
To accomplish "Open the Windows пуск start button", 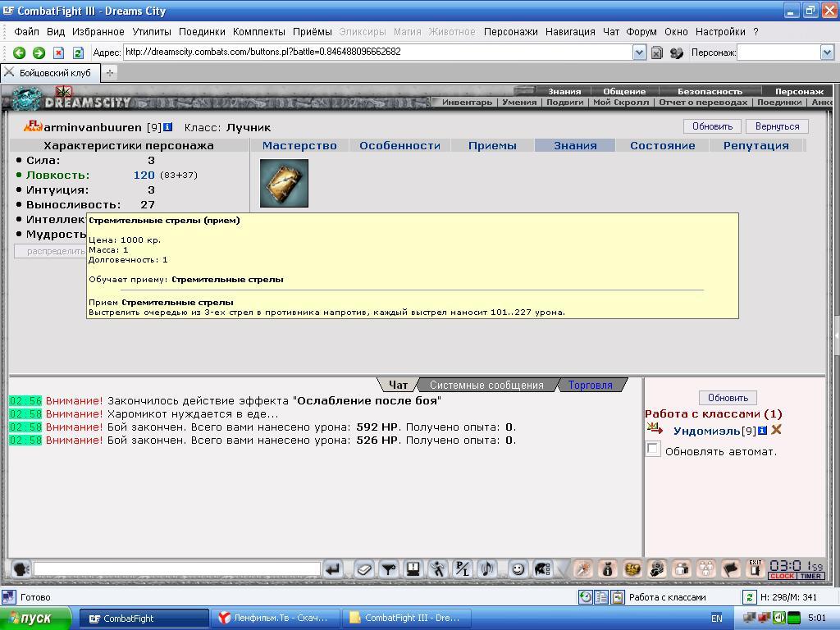I will (35, 619).
